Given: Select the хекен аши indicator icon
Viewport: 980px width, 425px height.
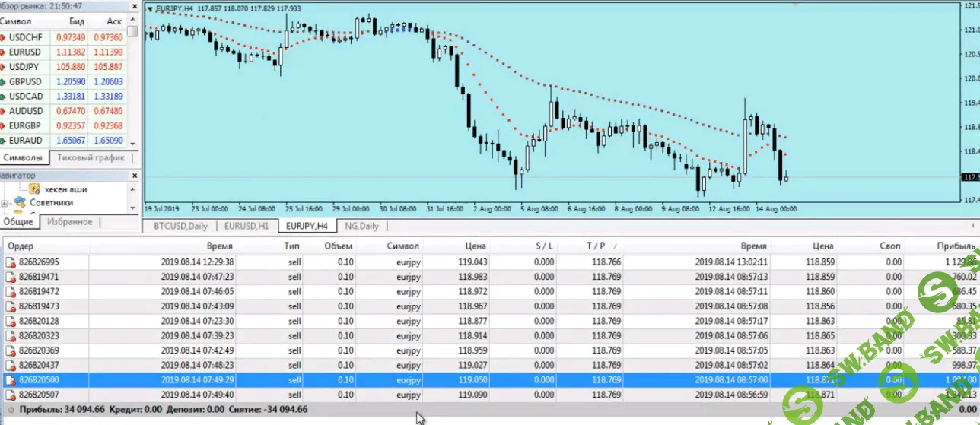Looking at the screenshot, I should point(33,189).
